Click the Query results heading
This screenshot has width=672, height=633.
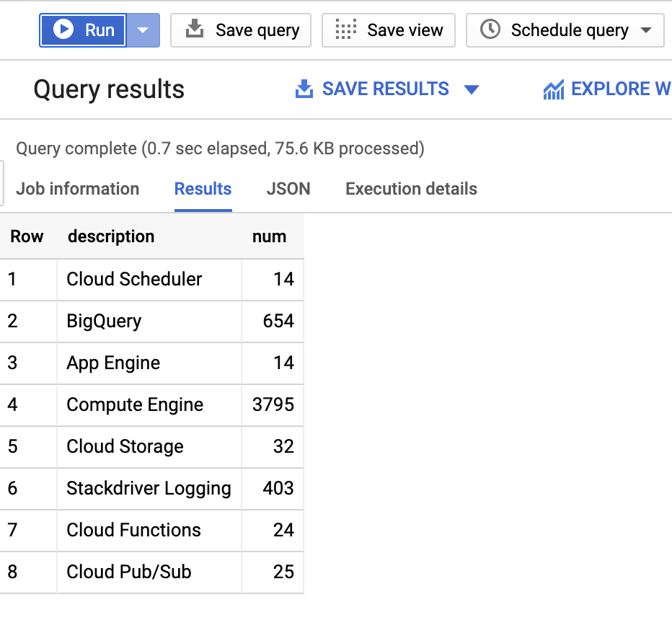click(110, 89)
